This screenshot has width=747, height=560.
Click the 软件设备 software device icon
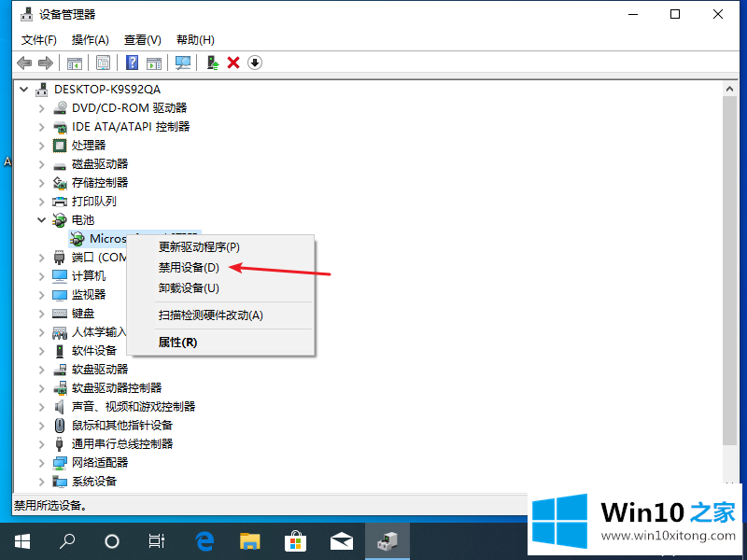(x=60, y=351)
